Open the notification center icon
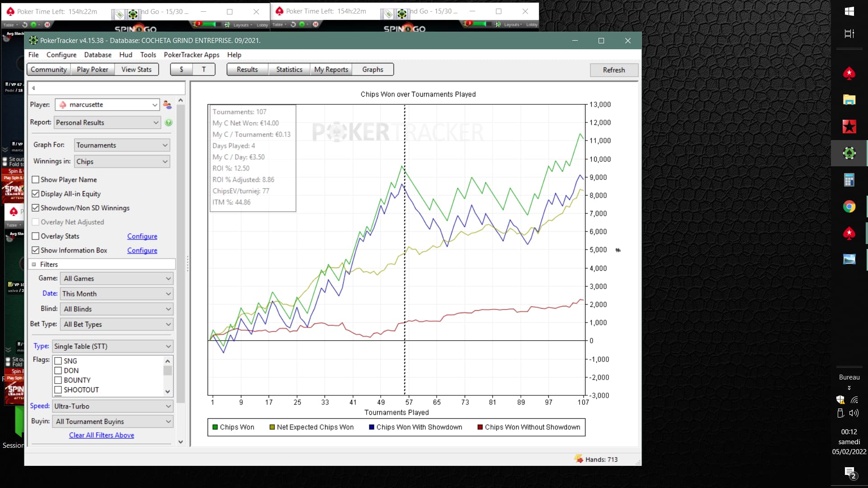The width and height of the screenshot is (868, 488). point(850,473)
